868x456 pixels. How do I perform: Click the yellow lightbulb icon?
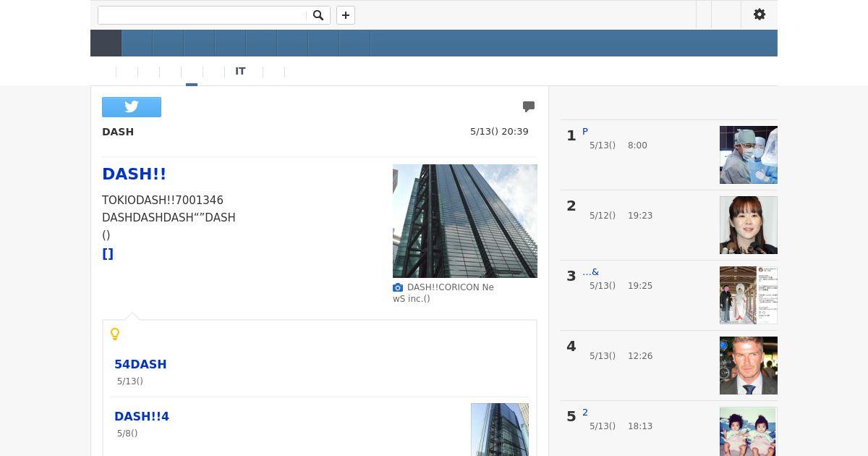115,334
